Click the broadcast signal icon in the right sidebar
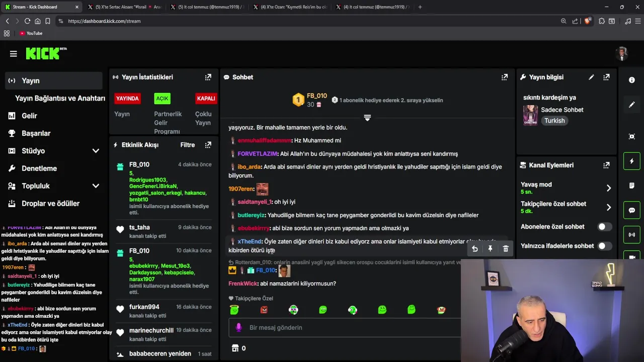The height and width of the screenshot is (362, 644). click(632, 235)
